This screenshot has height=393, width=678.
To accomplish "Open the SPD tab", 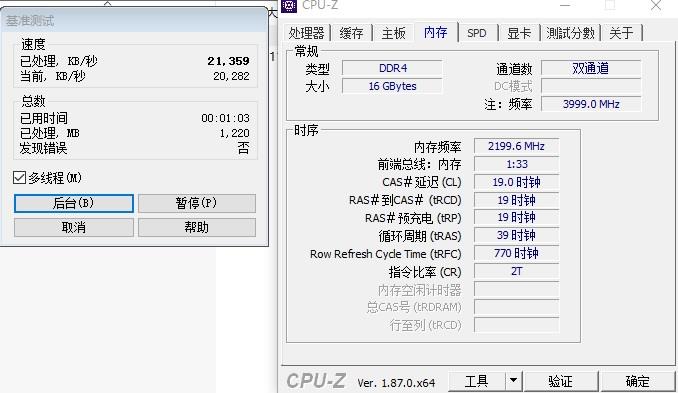I will pos(477,33).
